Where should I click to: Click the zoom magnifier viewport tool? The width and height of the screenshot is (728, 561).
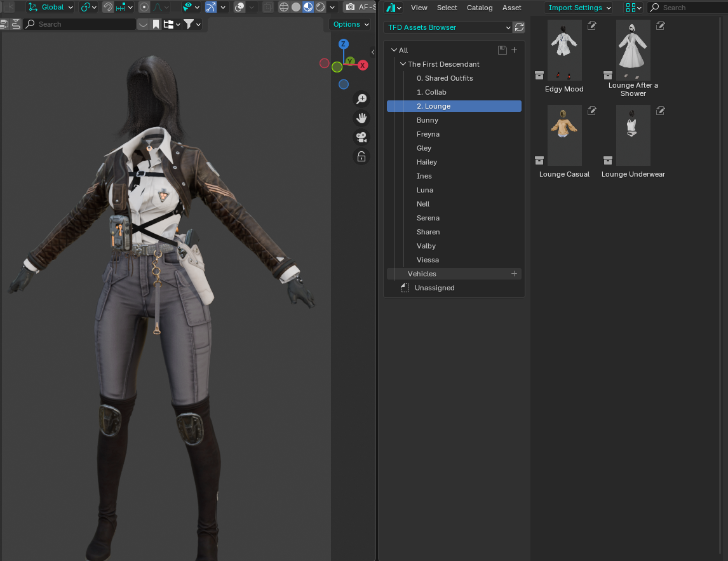(361, 99)
